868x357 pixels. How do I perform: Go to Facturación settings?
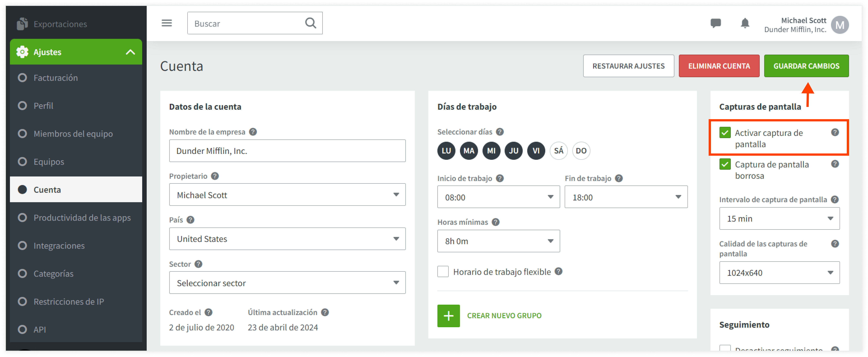coord(76,78)
